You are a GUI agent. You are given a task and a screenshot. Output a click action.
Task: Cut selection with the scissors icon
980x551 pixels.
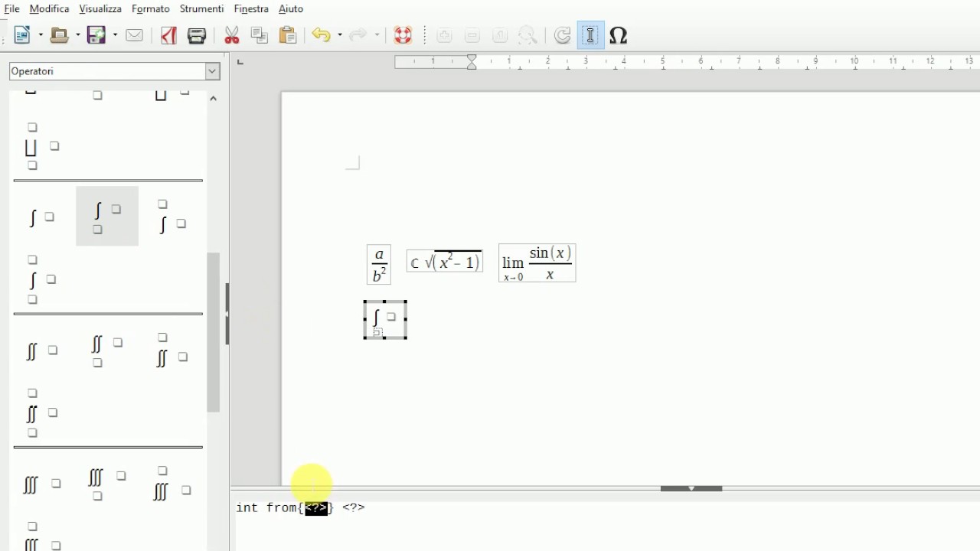point(232,35)
